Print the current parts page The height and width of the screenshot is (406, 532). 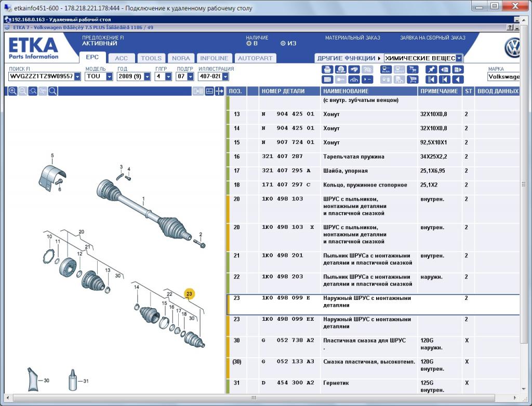[x=327, y=70]
